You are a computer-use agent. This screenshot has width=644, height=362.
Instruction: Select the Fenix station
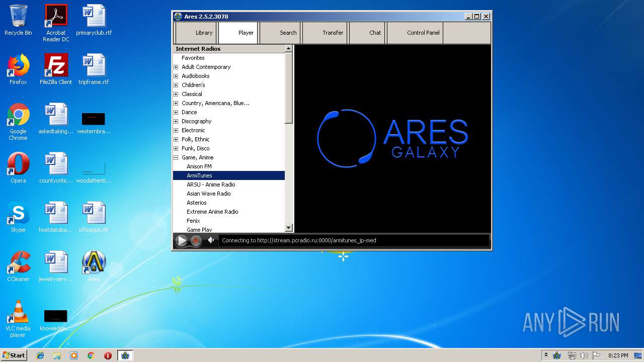click(x=193, y=221)
